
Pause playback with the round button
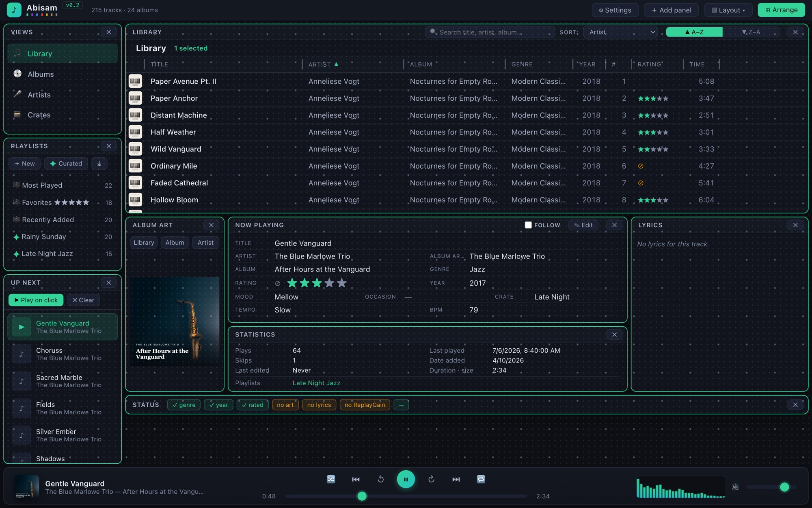tap(406, 479)
